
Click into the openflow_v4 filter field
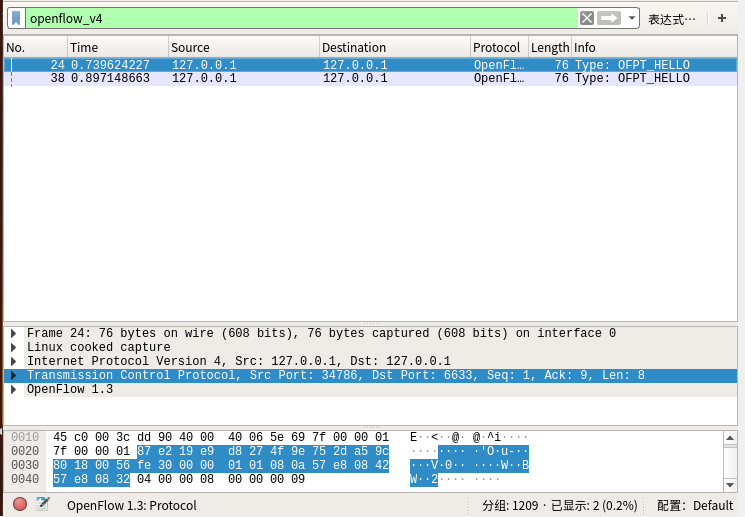tap(302, 19)
